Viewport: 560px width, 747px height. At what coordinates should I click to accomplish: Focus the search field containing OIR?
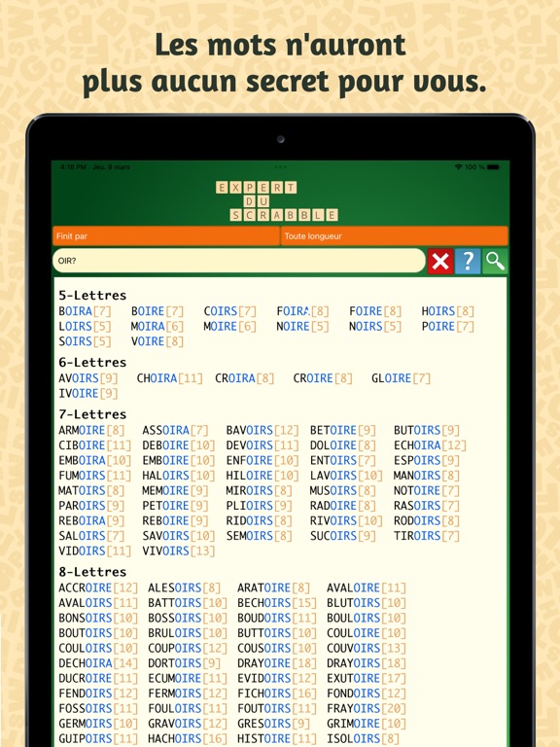click(239, 261)
